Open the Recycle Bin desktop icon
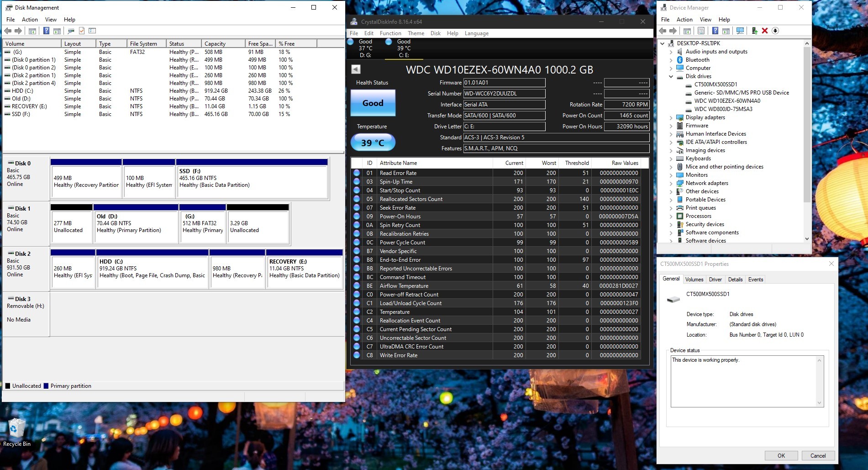The image size is (868, 470). click(x=17, y=432)
